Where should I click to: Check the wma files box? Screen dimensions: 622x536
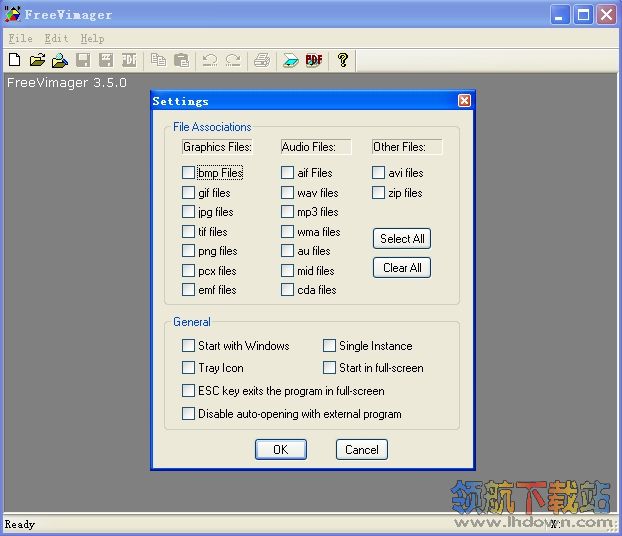(287, 231)
